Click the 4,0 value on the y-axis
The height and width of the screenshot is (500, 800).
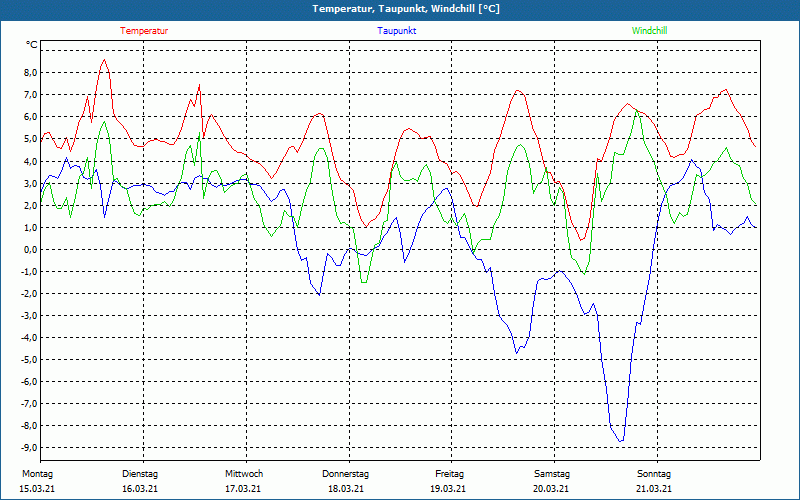(x=31, y=161)
